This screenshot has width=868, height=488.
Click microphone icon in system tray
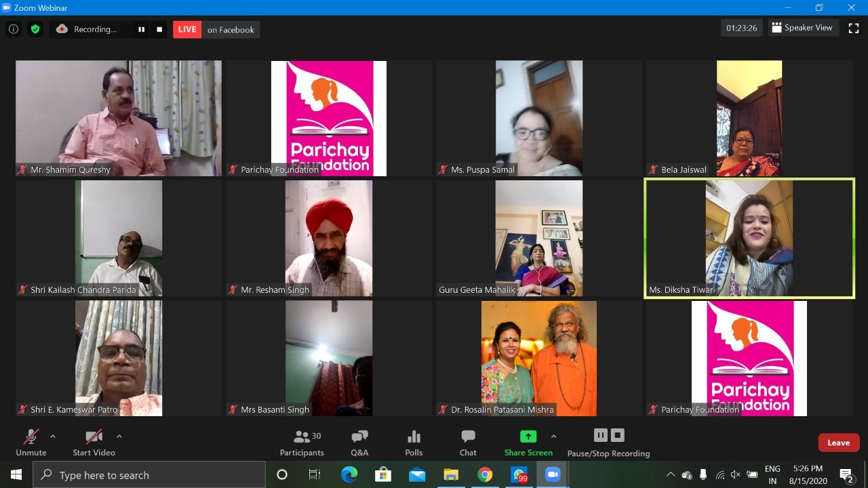point(703,474)
